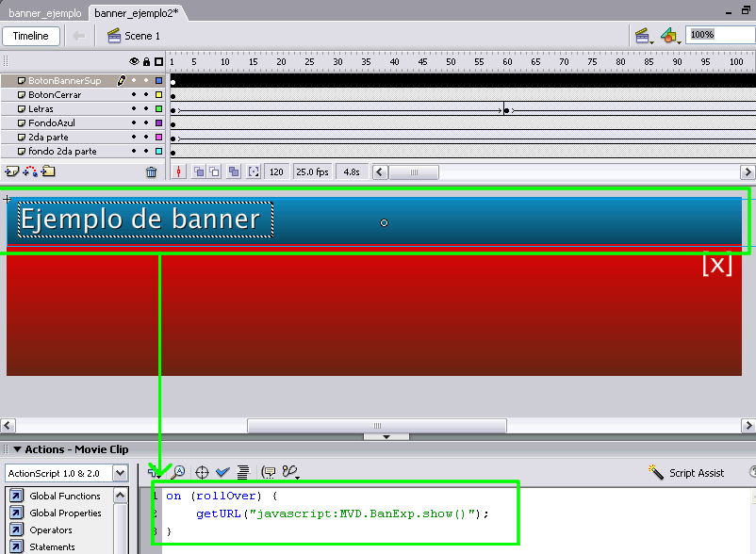Click the Find magnifier icon in Actions
The width and height of the screenshot is (756, 554).
[178, 472]
